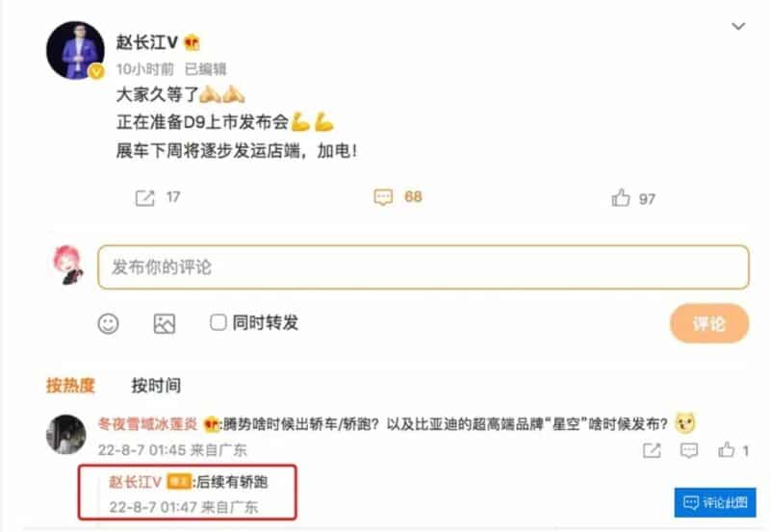Open commenter 冬夜雪域冰莲炎's username link
Viewport: 770px width, 532px height.
tap(148, 423)
